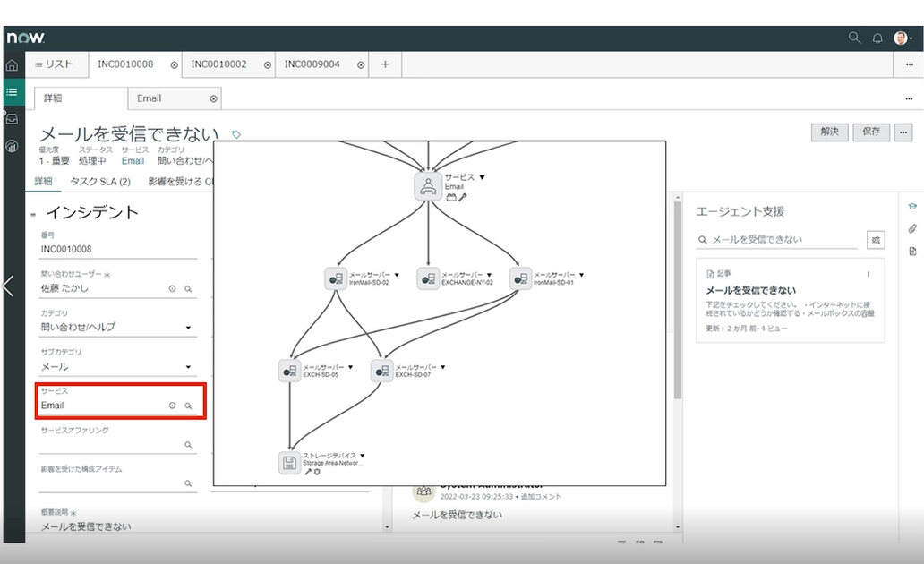Open the notifications bell
924x564 pixels.
tap(877, 38)
